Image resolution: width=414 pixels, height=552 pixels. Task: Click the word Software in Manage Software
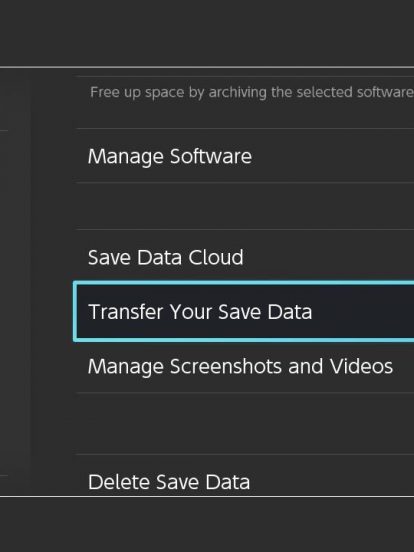[x=211, y=156]
